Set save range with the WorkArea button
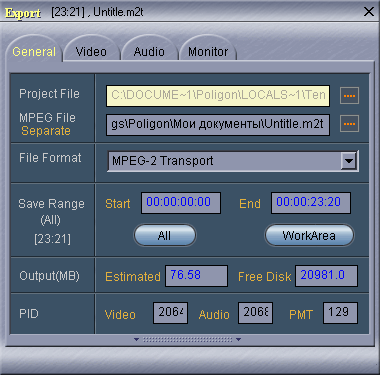This screenshot has width=380, height=375. 309,235
